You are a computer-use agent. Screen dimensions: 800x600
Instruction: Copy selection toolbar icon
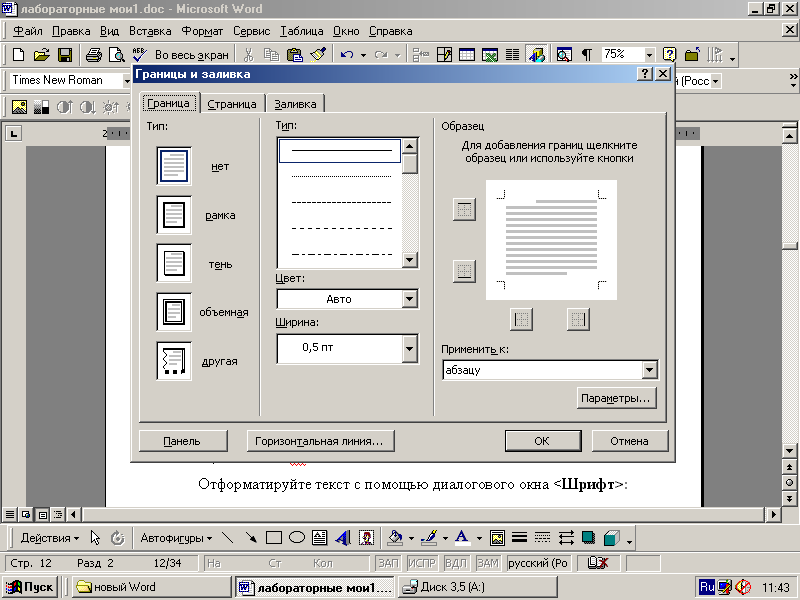pos(271,54)
